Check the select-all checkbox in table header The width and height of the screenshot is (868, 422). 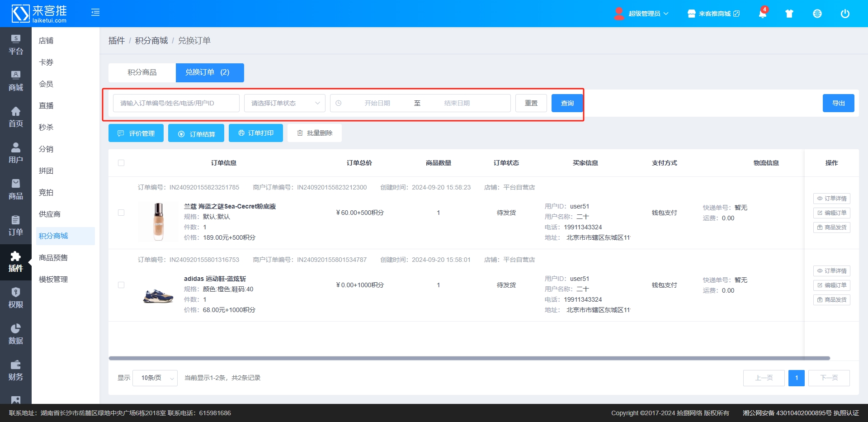point(121,163)
